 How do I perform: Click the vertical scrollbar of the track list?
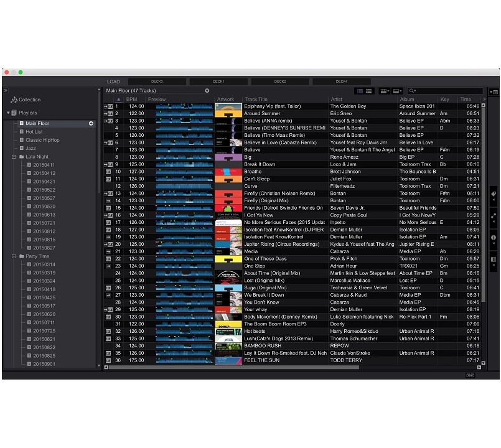click(483, 205)
